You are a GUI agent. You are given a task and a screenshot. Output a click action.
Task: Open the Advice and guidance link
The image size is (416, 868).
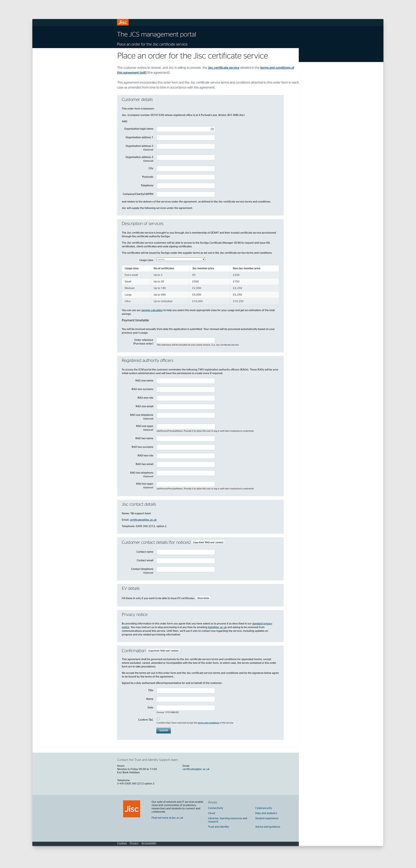click(x=268, y=827)
